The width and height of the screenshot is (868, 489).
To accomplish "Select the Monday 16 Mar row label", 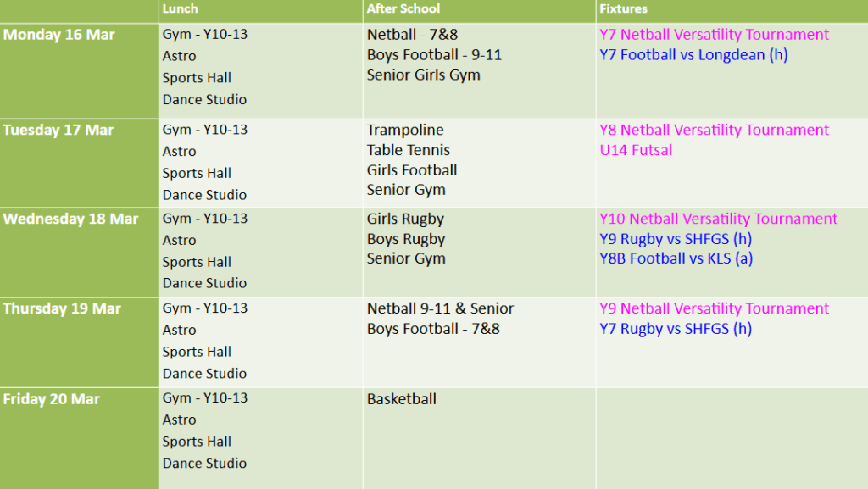I will (x=58, y=35).
